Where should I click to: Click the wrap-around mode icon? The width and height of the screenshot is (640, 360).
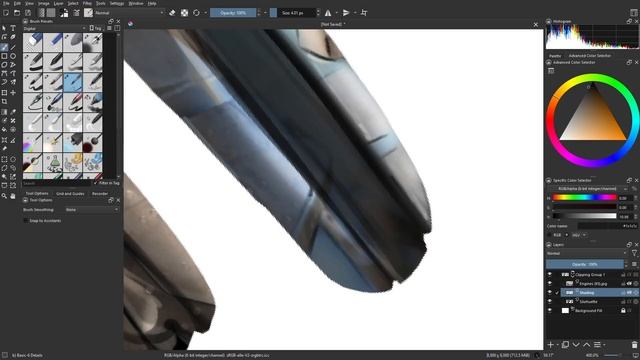coord(364,13)
